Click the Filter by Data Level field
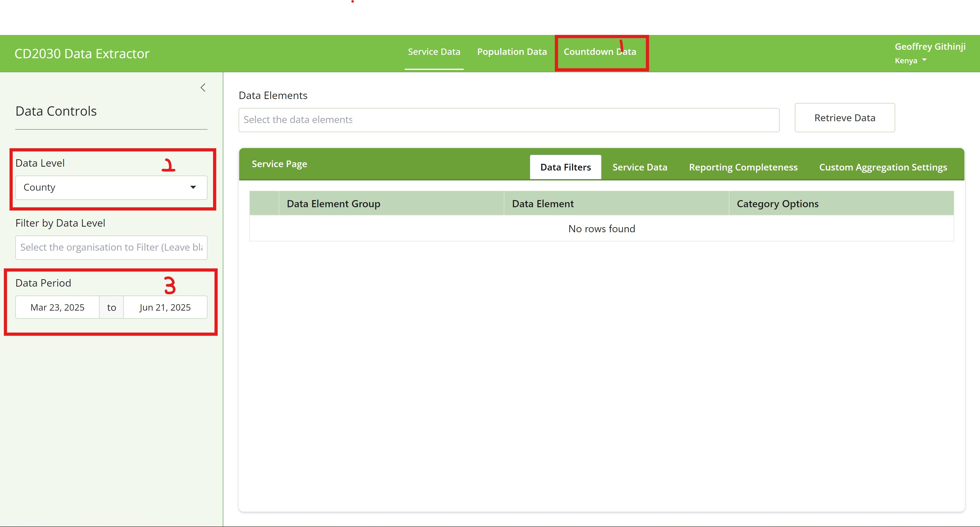This screenshot has width=980, height=527. click(x=111, y=247)
